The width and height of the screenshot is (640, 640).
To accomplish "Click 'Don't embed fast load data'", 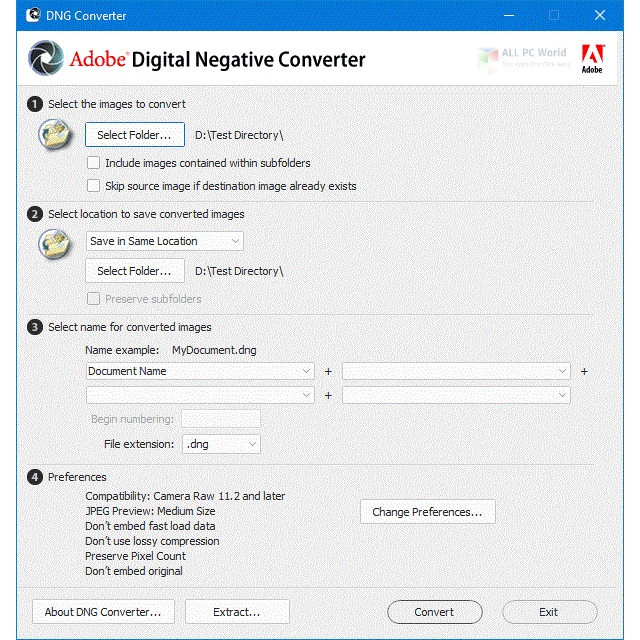I will click(x=150, y=526).
